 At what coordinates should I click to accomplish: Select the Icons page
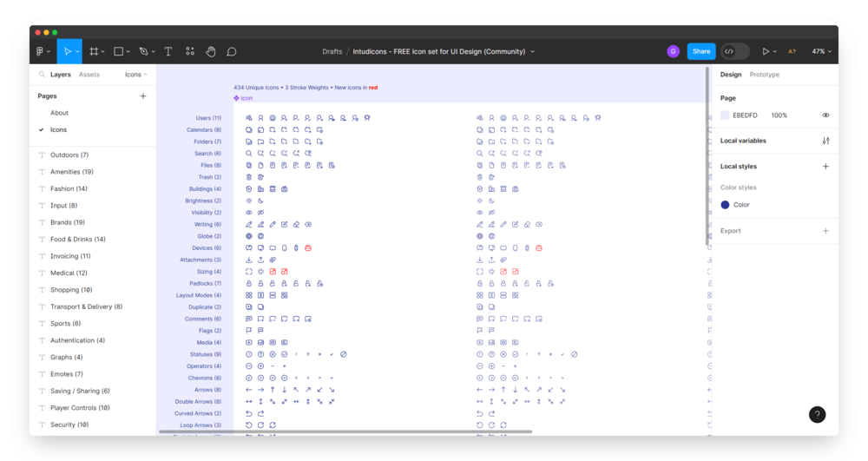[x=58, y=129]
